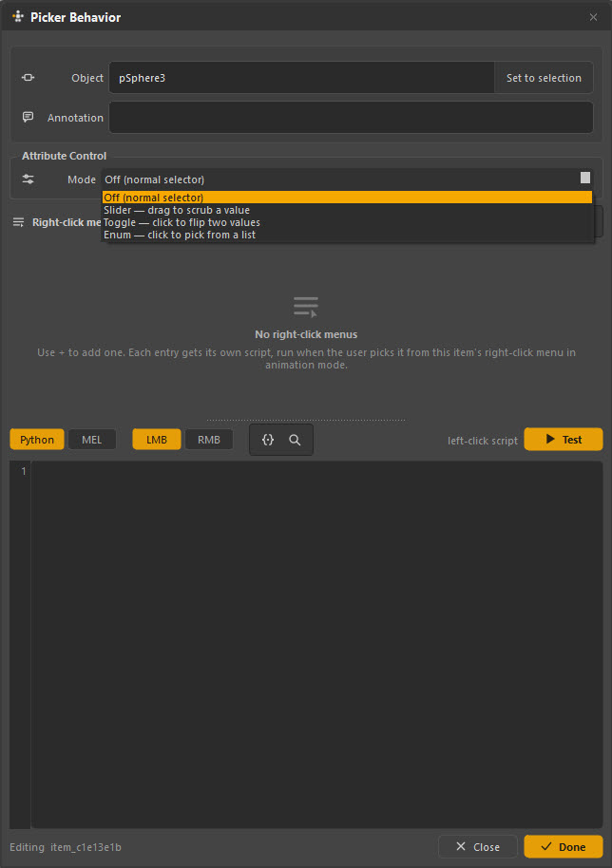Viewport: 612px width, 868px height.
Task: Click the Picker Behavior title icon
Action: pyautogui.click(x=18, y=16)
